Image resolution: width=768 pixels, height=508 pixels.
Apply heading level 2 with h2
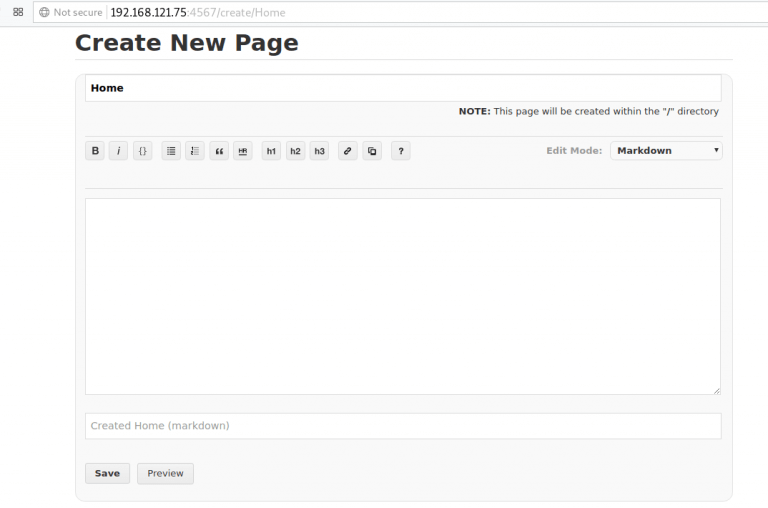coord(295,151)
